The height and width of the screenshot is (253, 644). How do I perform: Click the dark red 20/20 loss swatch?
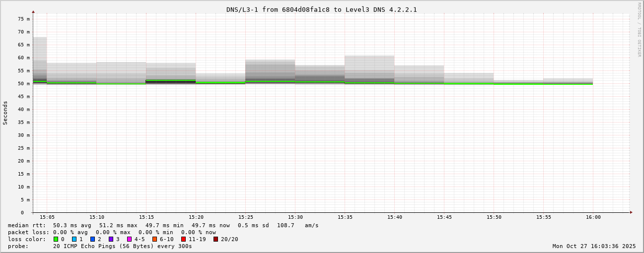click(x=215, y=239)
